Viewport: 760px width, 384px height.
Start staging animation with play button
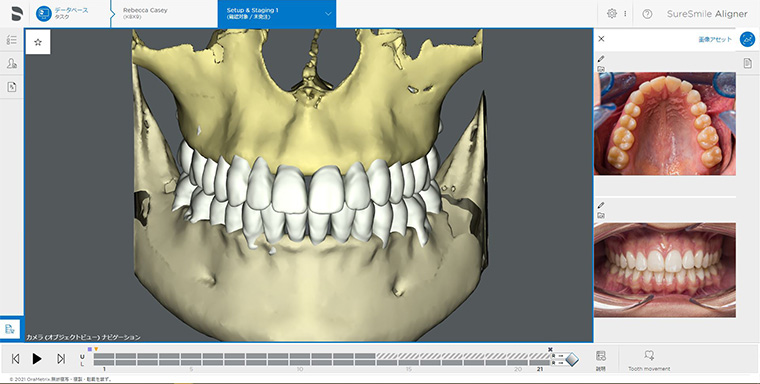(x=37, y=359)
